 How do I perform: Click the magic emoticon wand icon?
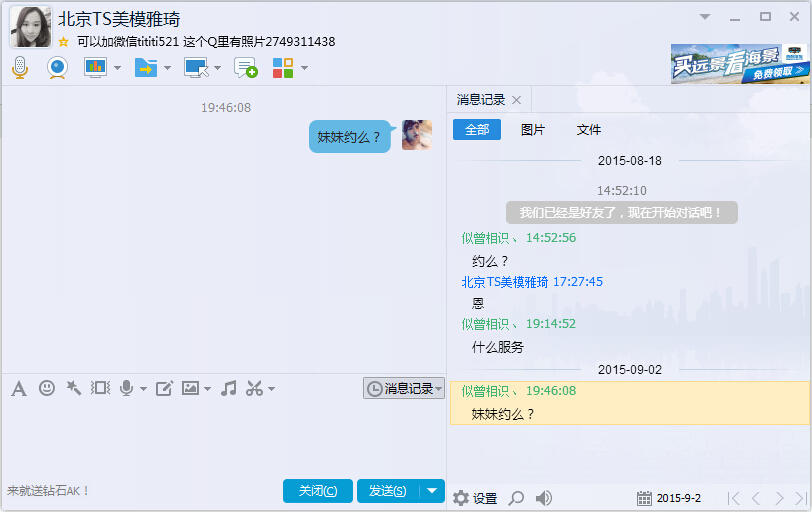74,388
